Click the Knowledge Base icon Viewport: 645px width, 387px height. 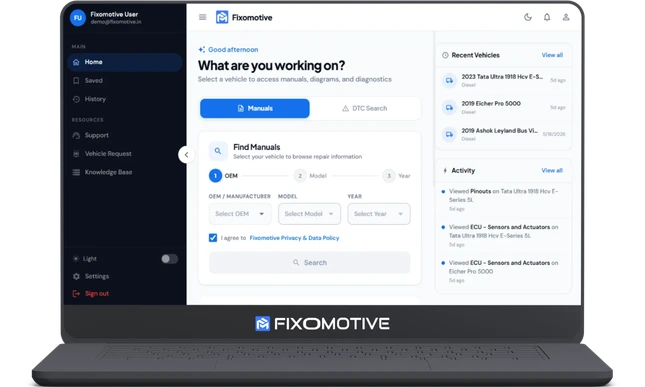tap(76, 172)
